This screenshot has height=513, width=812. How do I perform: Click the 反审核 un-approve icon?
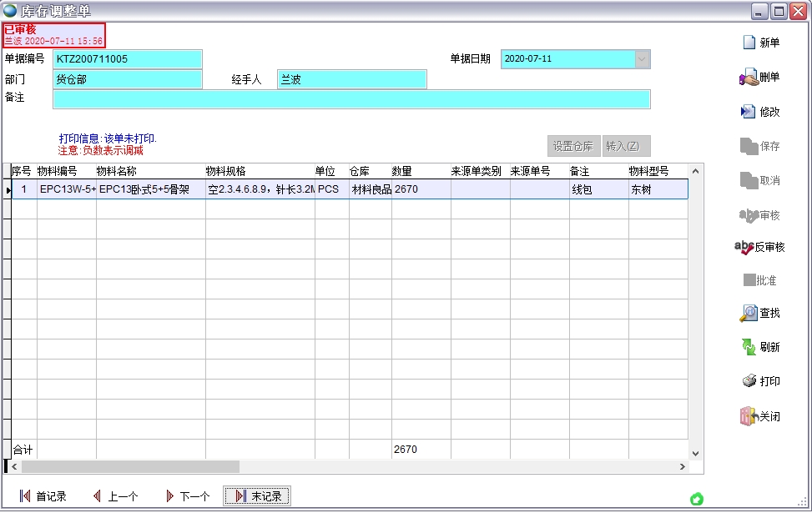744,248
